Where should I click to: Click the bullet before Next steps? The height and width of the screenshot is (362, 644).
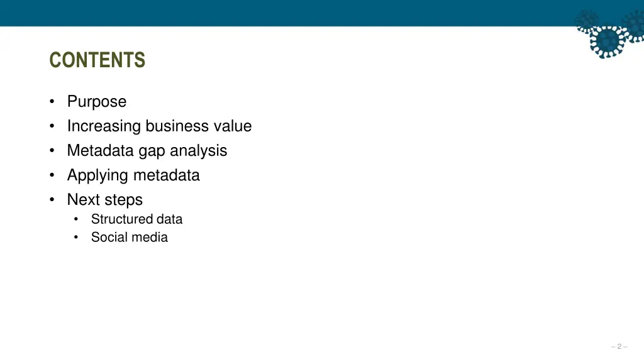(52, 200)
